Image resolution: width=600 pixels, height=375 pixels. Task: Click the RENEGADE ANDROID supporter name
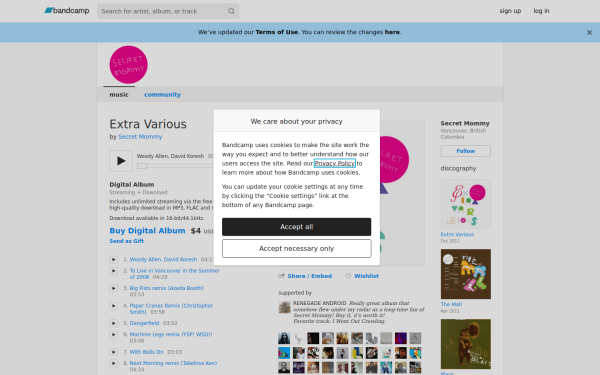tap(320, 303)
